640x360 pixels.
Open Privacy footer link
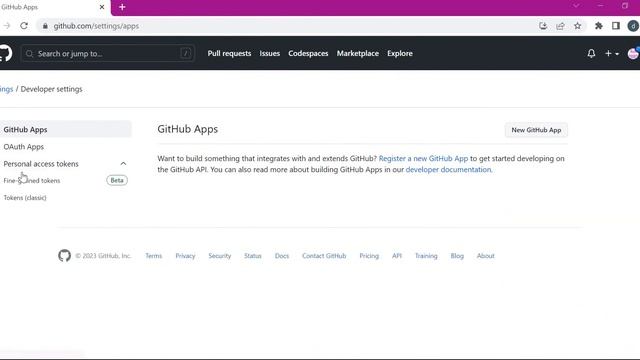(185, 256)
